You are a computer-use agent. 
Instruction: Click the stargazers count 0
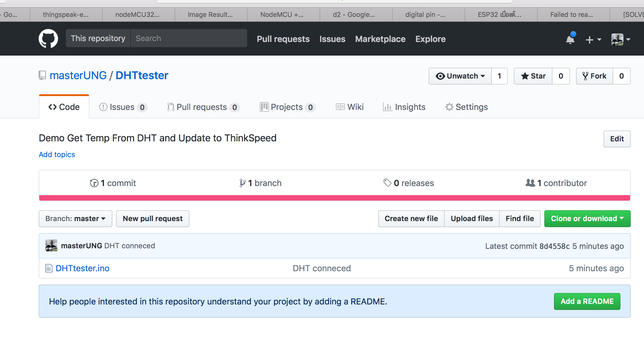[561, 76]
